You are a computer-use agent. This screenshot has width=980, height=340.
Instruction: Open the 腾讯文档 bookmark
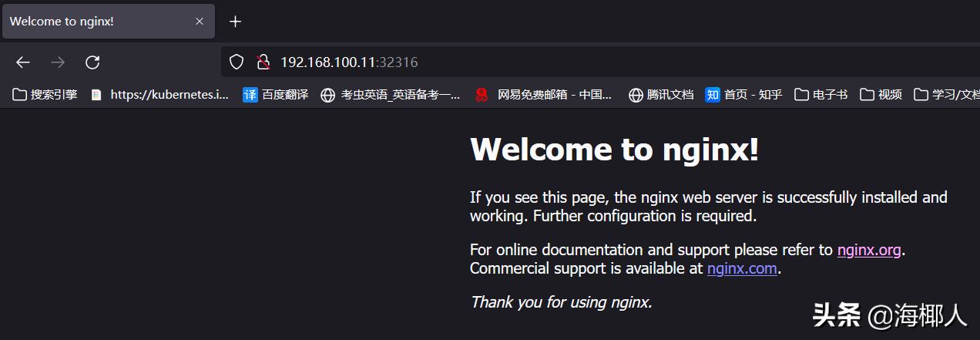[661, 95]
